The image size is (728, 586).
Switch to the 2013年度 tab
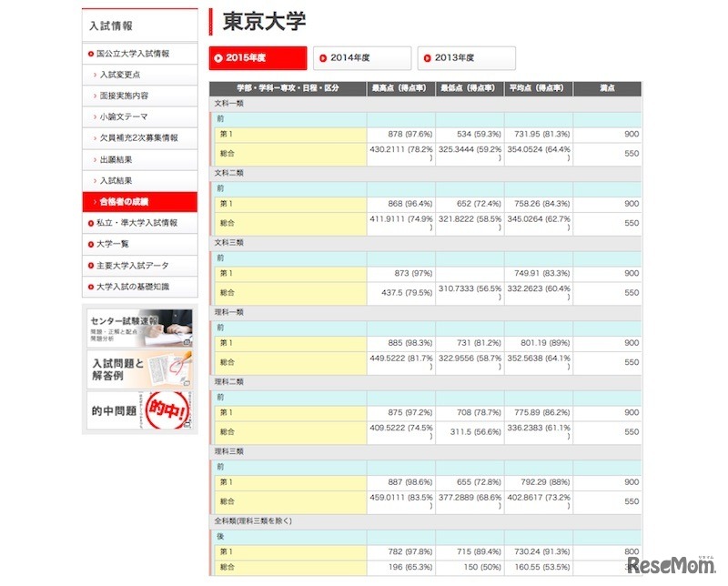tap(467, 58)
